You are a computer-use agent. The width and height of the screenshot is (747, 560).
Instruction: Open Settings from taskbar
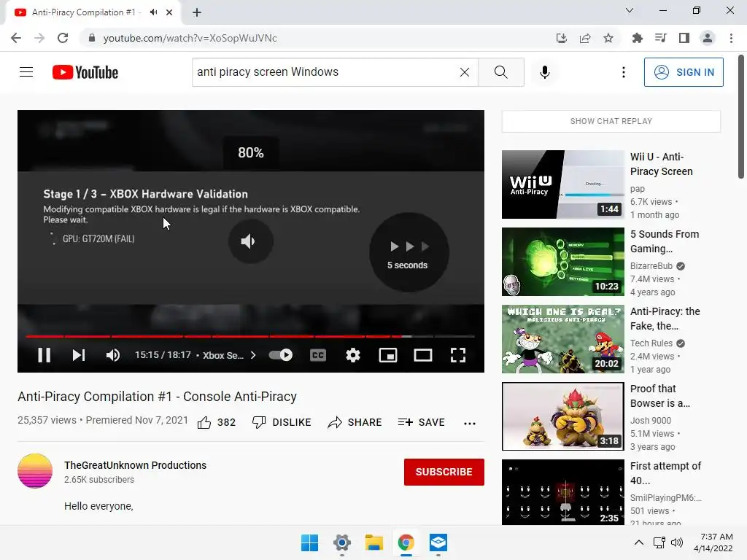[x=341, y=542]
